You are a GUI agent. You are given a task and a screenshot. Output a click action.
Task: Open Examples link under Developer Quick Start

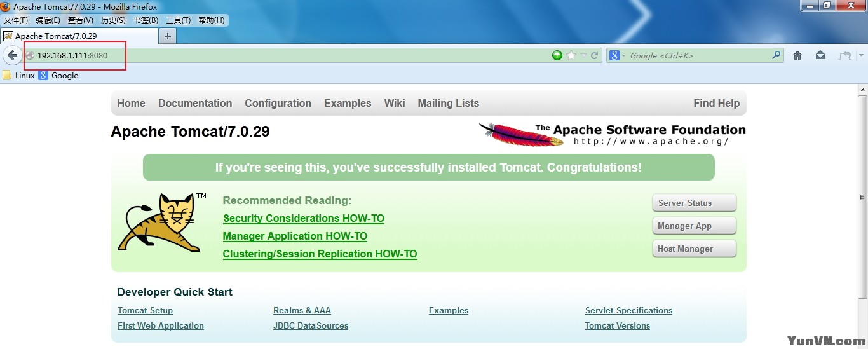pyautogui.click(x=449, y=310)
